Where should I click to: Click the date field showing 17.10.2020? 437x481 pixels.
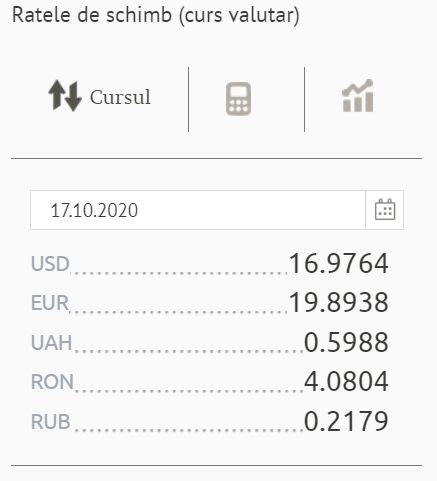click(x=198, y=210)
